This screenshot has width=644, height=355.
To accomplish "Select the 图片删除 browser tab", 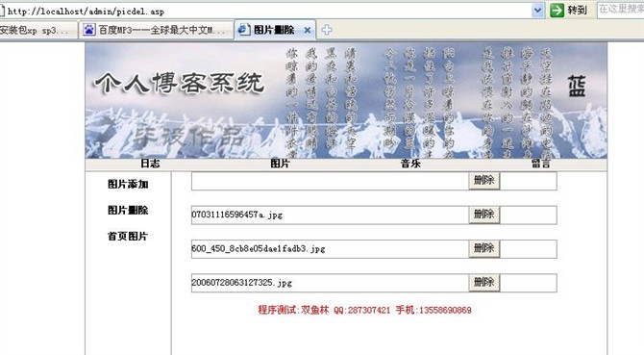I will point(275,30).
